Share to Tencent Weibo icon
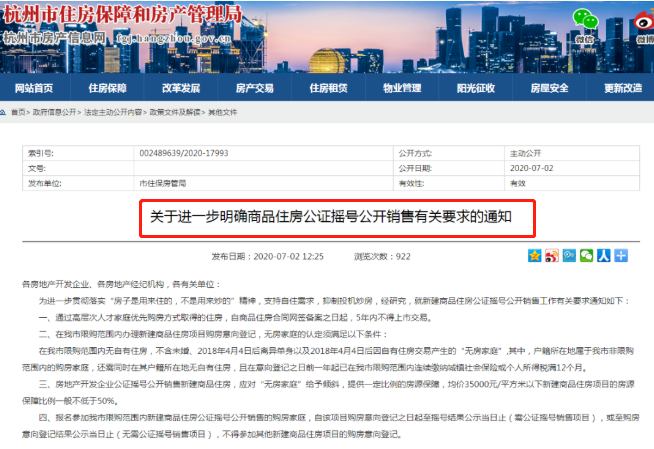The height and width of the screenshot is (449, 654). [569, 256]
